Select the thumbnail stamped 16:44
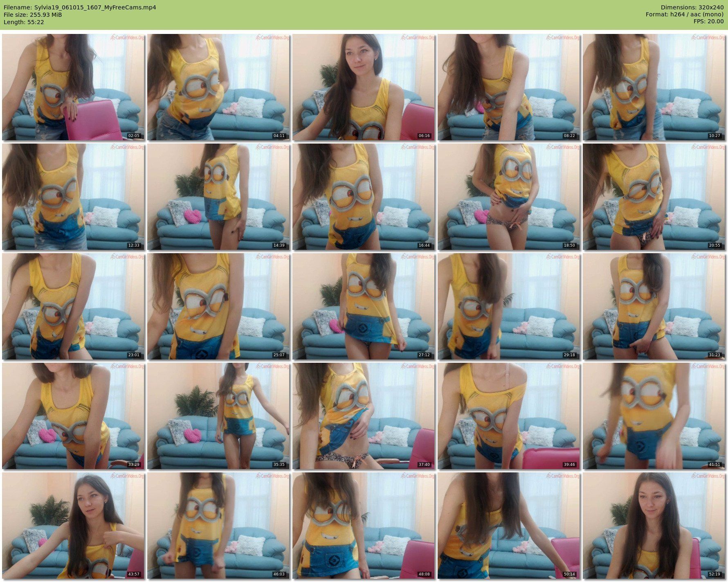The image size is (728, 582). coord(364,197)
